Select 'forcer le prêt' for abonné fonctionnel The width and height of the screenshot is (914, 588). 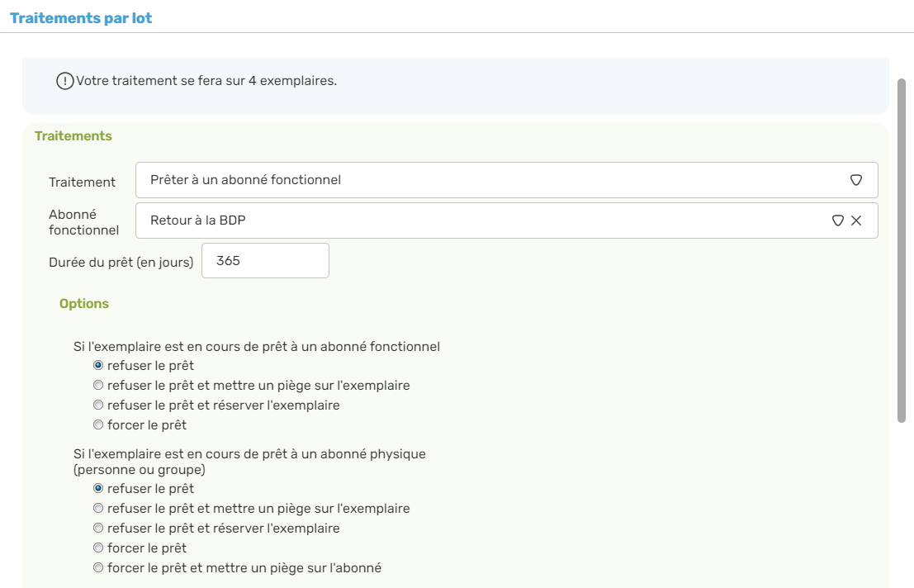[x=98, y=424]
